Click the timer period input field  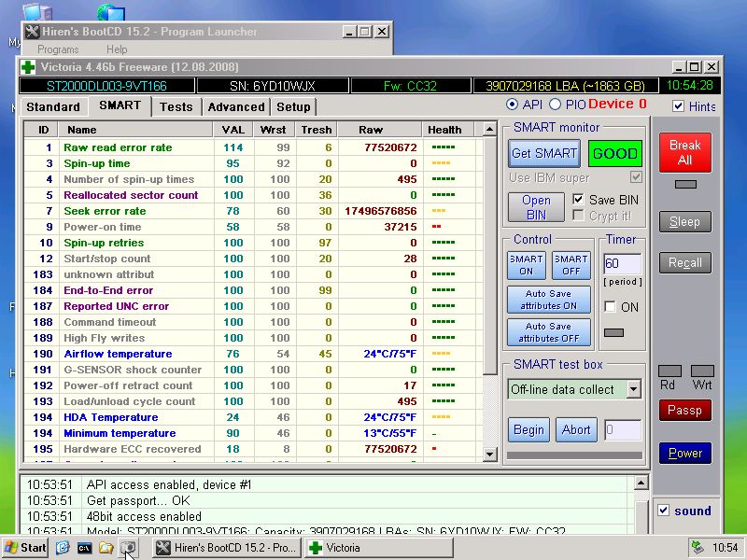(x=622, y=264)
